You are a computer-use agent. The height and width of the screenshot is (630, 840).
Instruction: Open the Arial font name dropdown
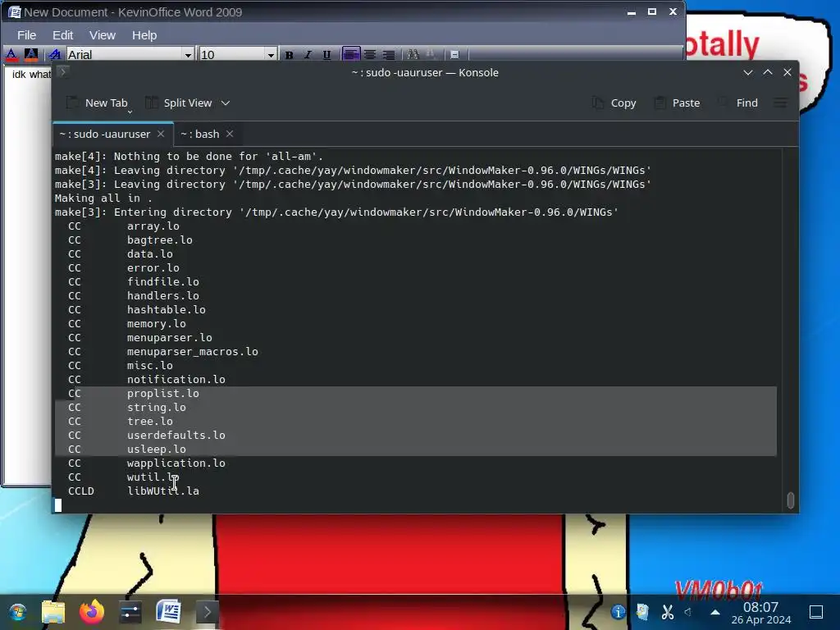[x=188, y=55]
